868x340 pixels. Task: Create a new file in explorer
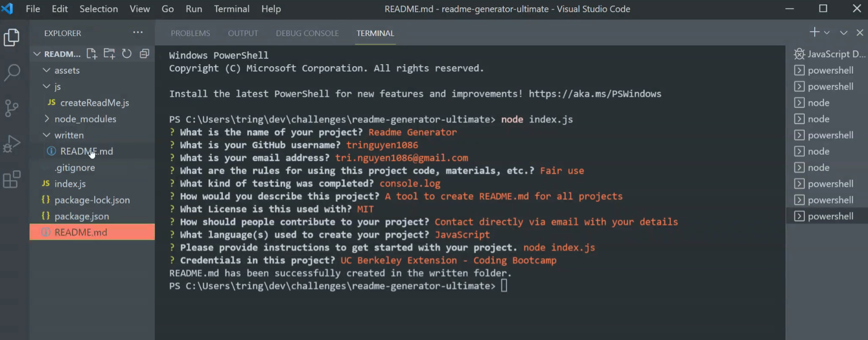point(92,54)
